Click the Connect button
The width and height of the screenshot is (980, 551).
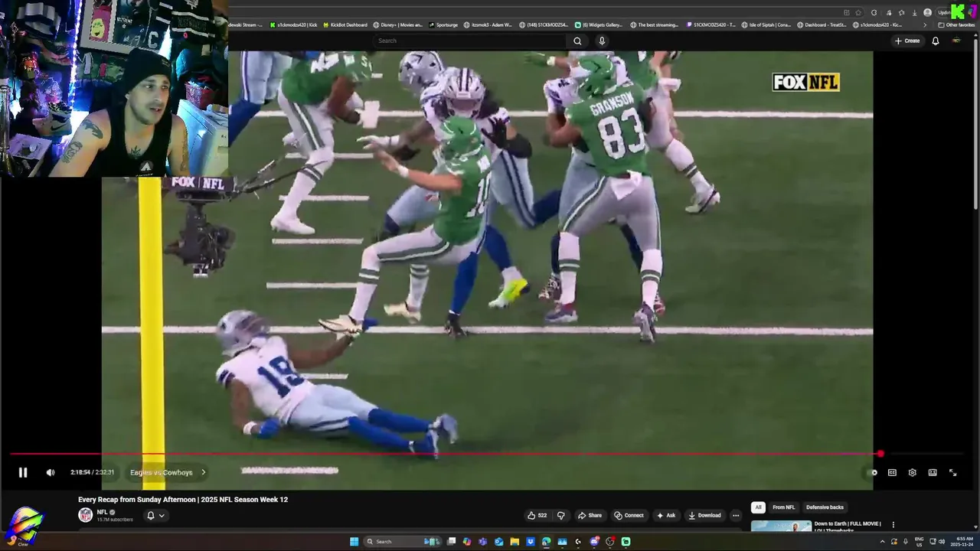pos(629,515)
